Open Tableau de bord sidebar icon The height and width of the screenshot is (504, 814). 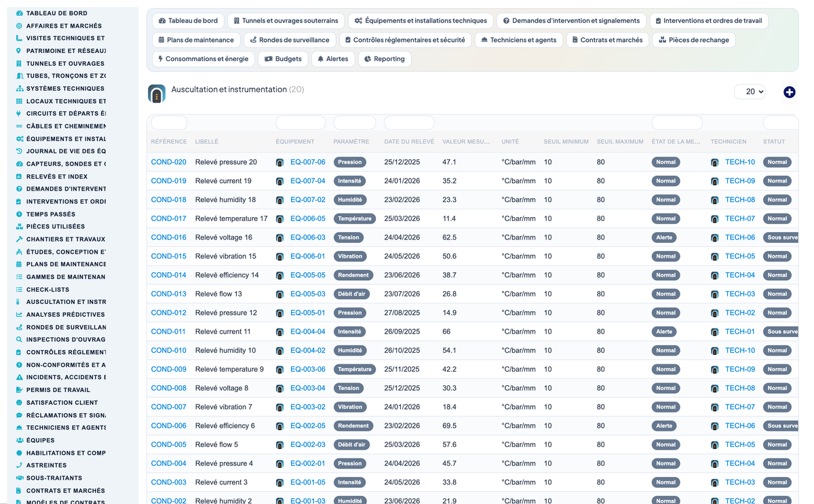[x=19, y=13]
